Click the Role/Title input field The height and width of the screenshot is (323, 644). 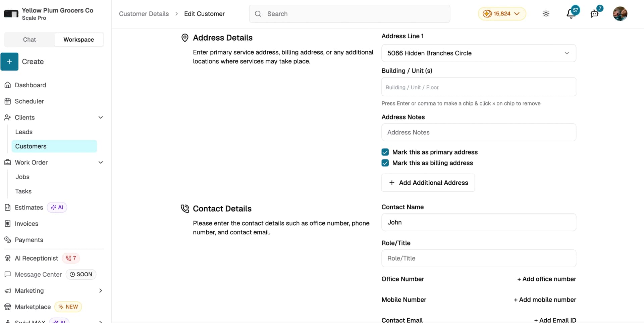[x=479, y=258]
